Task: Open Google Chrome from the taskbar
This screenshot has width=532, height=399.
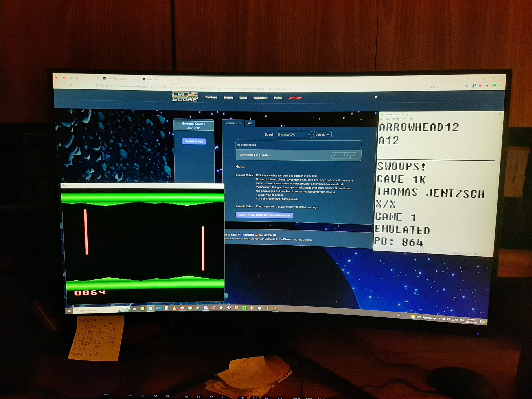Action: [x=190, y=308]
